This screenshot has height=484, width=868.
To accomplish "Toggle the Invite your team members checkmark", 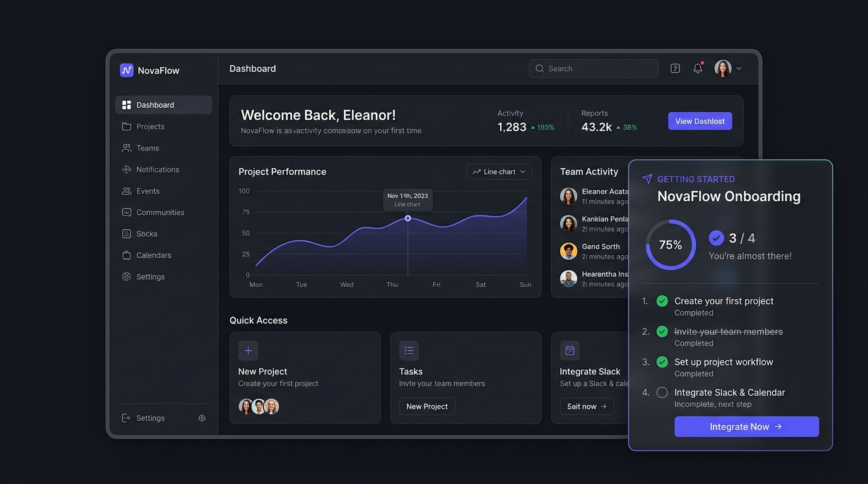I will pyautogui.click(x=662, y=331).
